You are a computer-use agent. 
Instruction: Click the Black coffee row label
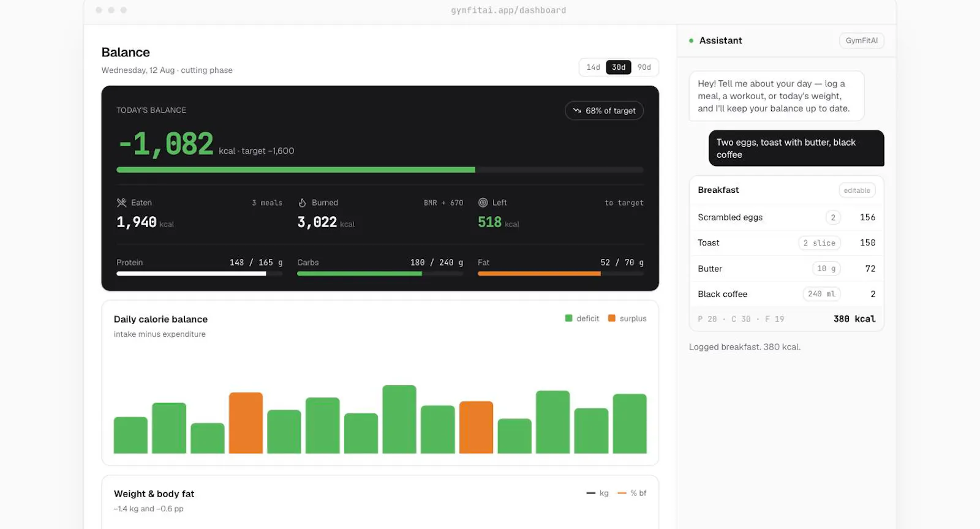pyautogui.click(x=723, y=295)
